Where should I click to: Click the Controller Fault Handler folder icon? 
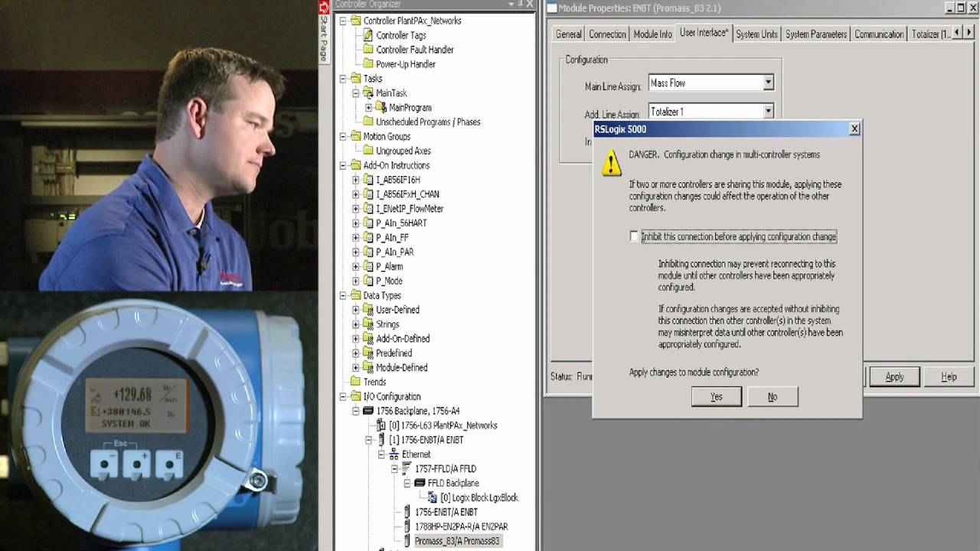(x=368, y=50)
